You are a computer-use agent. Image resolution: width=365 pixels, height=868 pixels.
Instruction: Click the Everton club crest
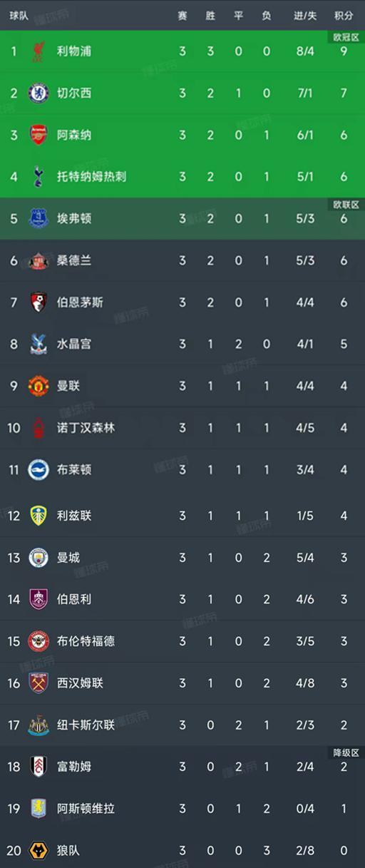pos(38,218)
